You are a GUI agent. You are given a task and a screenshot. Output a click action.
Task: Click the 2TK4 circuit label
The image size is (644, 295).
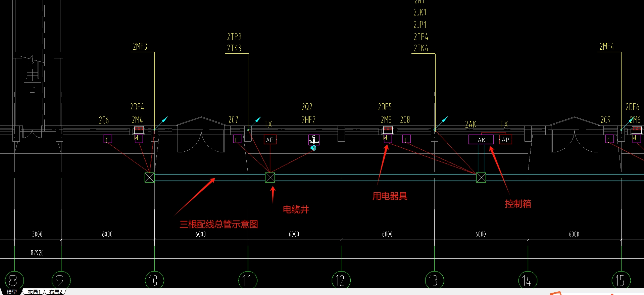point(421,48)
